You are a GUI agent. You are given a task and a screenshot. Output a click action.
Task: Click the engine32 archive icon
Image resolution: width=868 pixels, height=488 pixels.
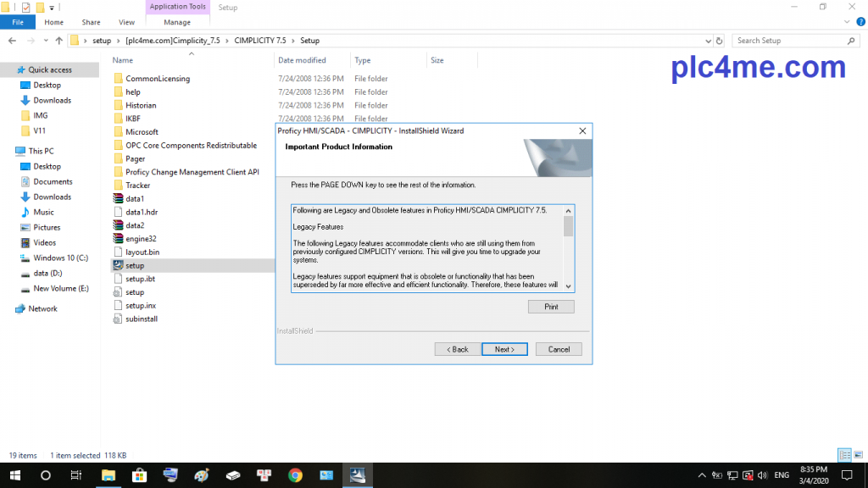pyautogui.click(x=118, y=239)
